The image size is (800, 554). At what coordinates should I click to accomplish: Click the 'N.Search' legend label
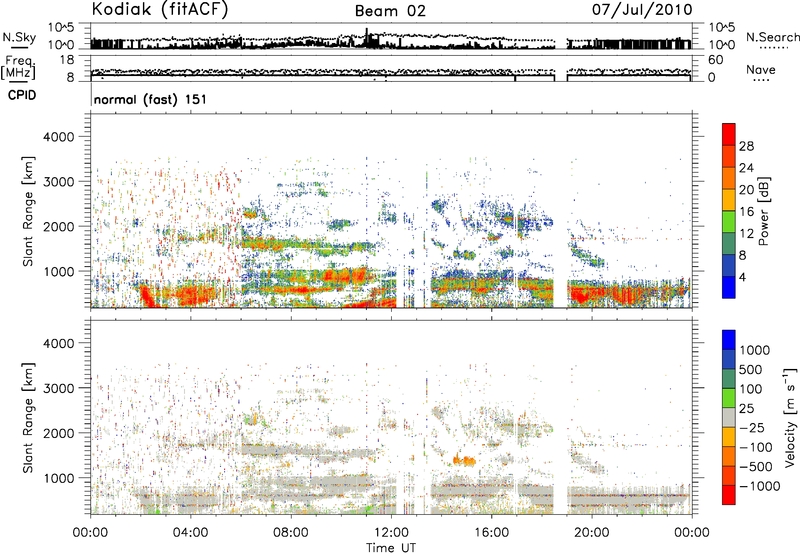pos(772,37)
